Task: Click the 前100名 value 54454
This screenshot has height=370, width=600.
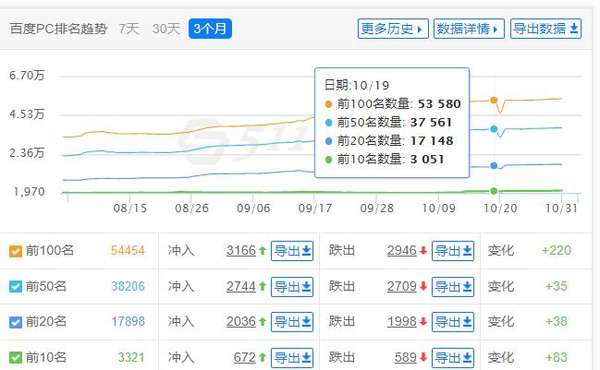Action: click(128, 251)
